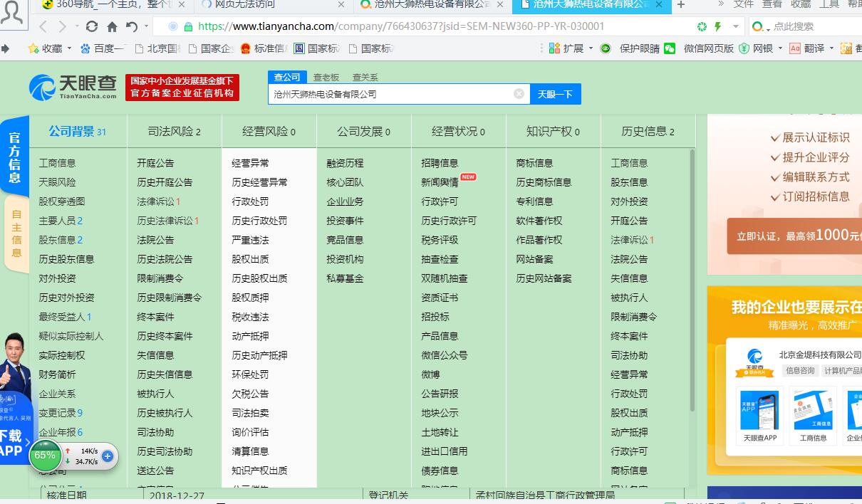Expand the 收藏 favorites dropdown arrow
The image size is (862, 504).
click(x=68, y=48)
